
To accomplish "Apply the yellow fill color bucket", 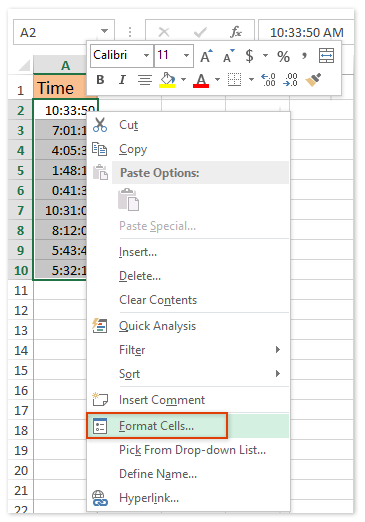I will [x=167, y=80].
